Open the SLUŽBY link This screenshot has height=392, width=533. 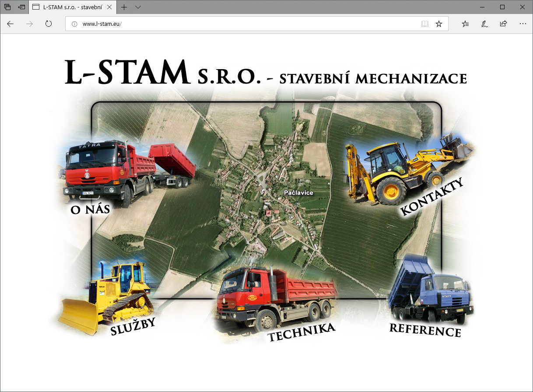(x=133, y=326)
